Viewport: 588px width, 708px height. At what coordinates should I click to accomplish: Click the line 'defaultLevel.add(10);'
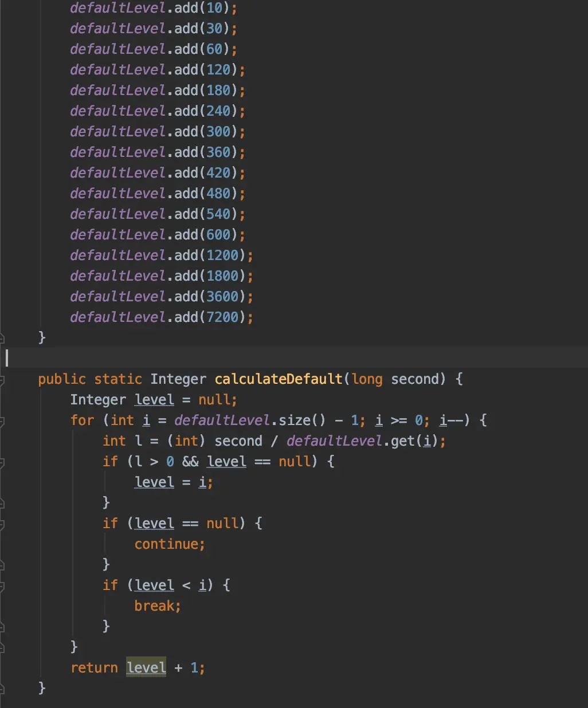point(154,8)
